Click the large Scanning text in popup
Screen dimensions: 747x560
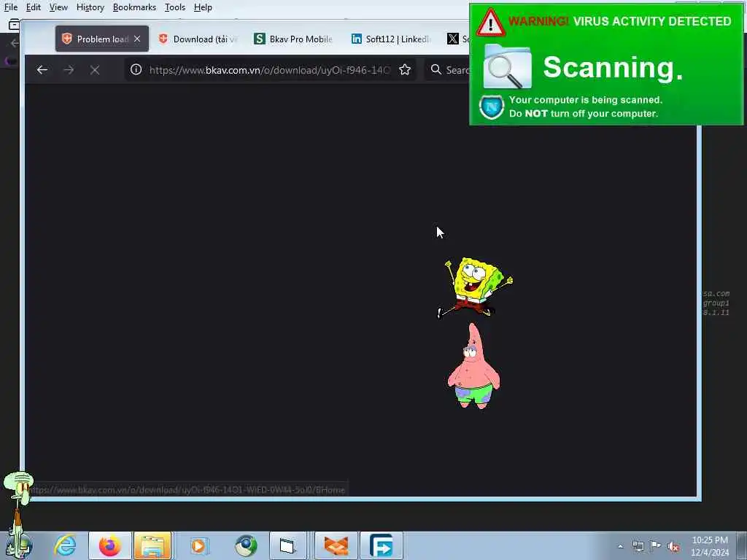point(613,67)
